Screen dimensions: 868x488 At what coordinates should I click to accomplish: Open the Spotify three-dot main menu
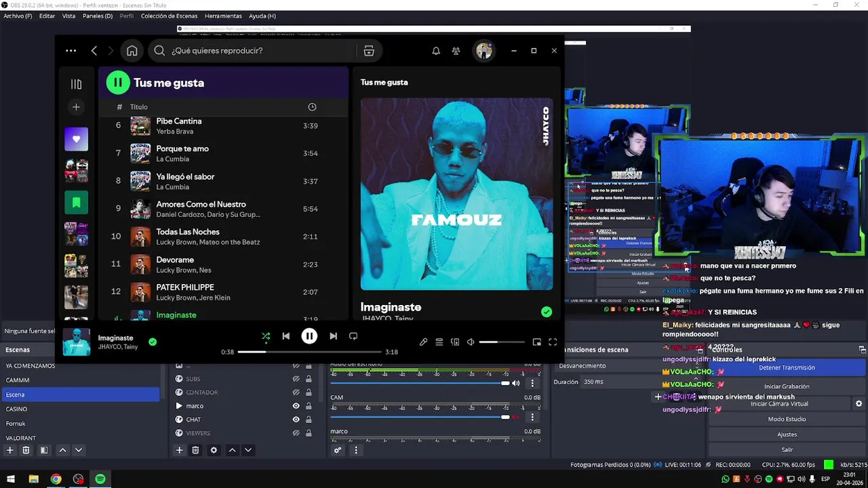pos(71,51)
